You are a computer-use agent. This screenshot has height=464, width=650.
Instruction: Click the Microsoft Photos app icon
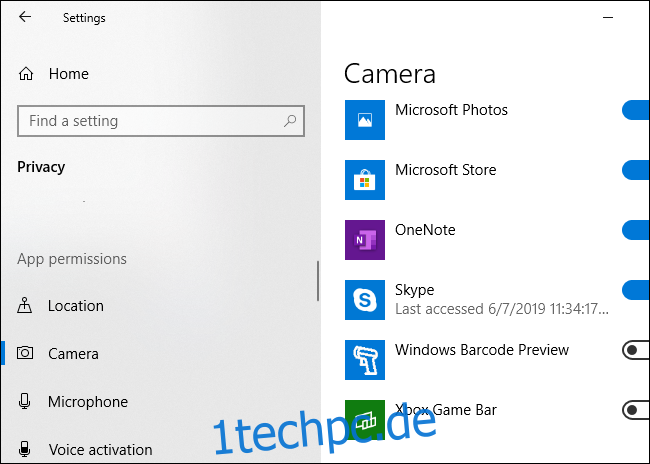tap(365, 120)
